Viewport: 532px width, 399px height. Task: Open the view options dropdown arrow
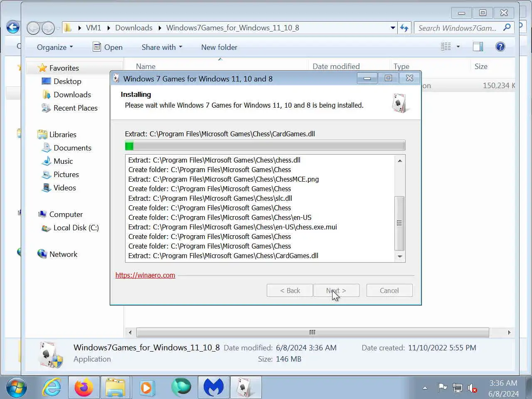458,47
